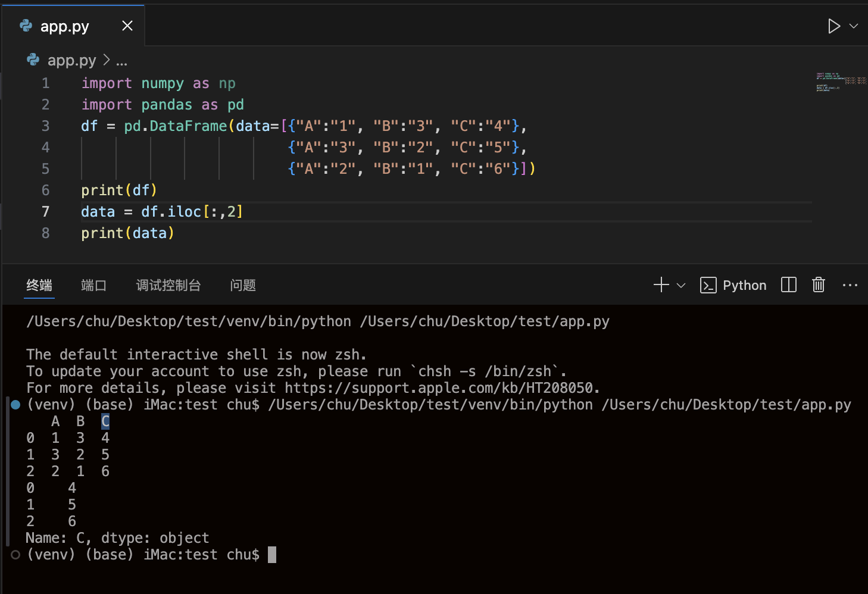Kill terminal using the trash icon
This screenshot has height=594, width=868.
[819, 285]
